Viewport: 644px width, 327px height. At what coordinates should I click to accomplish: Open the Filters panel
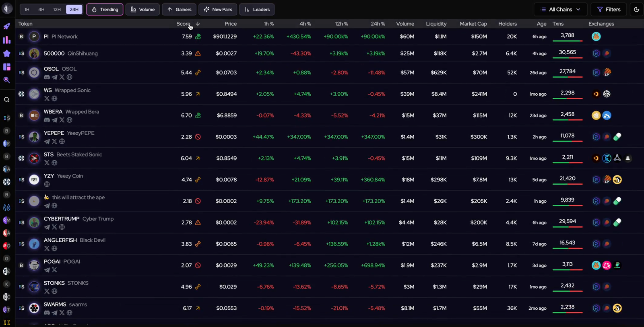(609, 9)
